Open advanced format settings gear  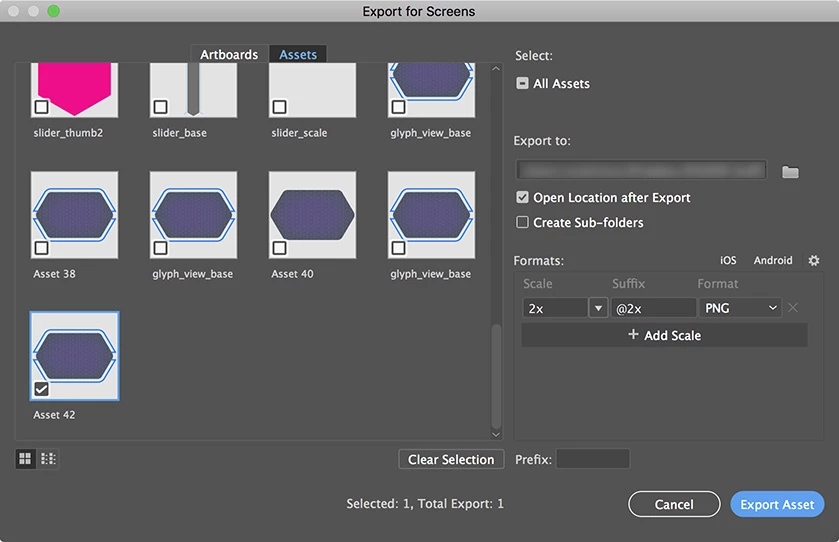point(813,260)
